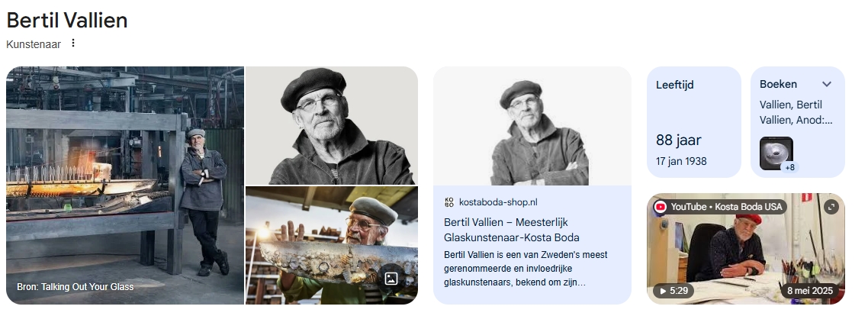Click the Leeftijd 88 jaar card
The image size is (868, 316).
[x=693, y=122]
